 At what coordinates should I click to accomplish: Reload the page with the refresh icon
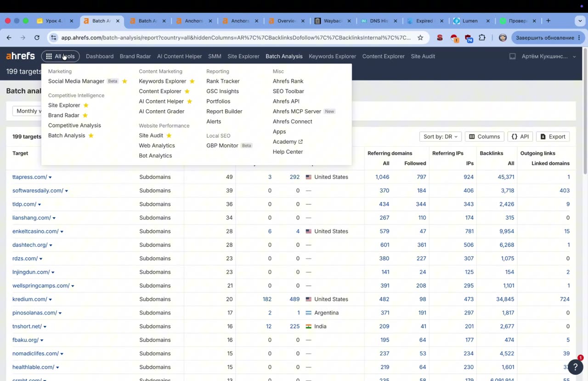click(37, 38)
